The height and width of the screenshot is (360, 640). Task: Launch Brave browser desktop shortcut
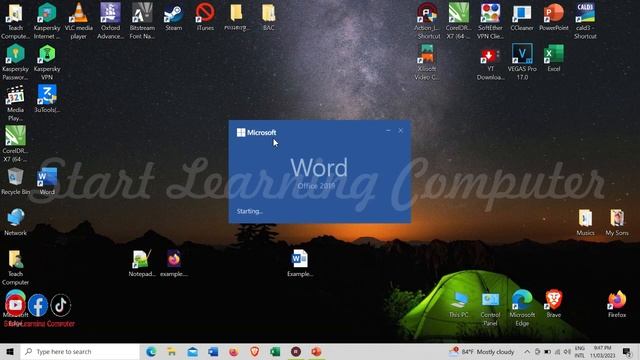coord(553,304)
